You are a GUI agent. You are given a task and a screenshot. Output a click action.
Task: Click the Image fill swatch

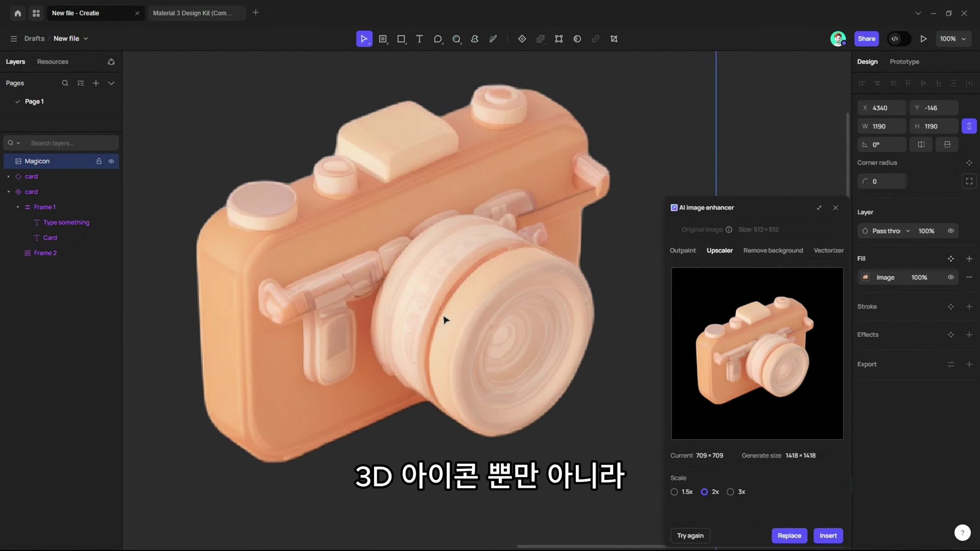pyautogui.click(x=865, y=277)
